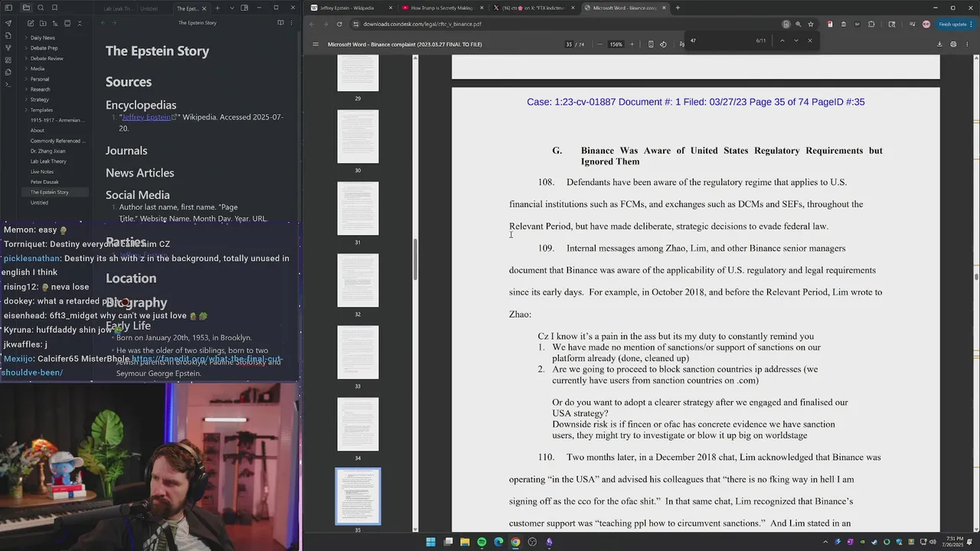Close the find in page bar
The width and height of the screenshot is (980, 551).
(x=810, y=41)
